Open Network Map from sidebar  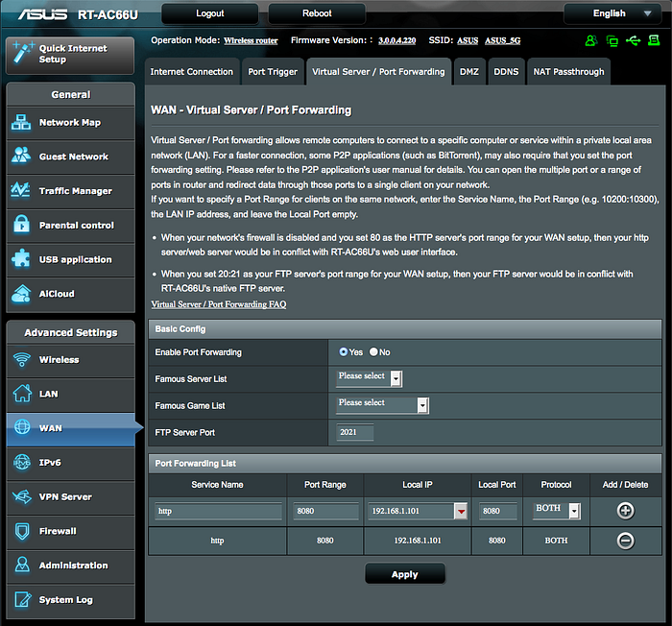click(x=71, y=123)
